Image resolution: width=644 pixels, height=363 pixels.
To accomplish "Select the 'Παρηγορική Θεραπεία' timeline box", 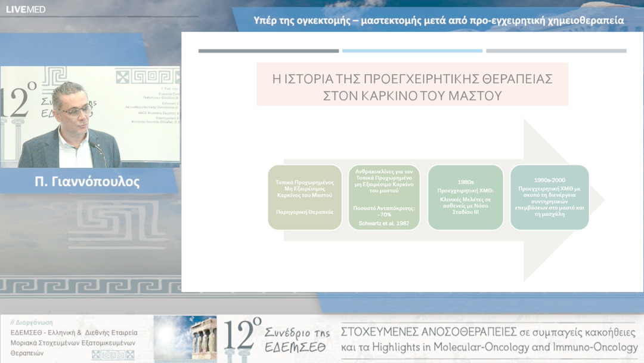I will (304, 197).
